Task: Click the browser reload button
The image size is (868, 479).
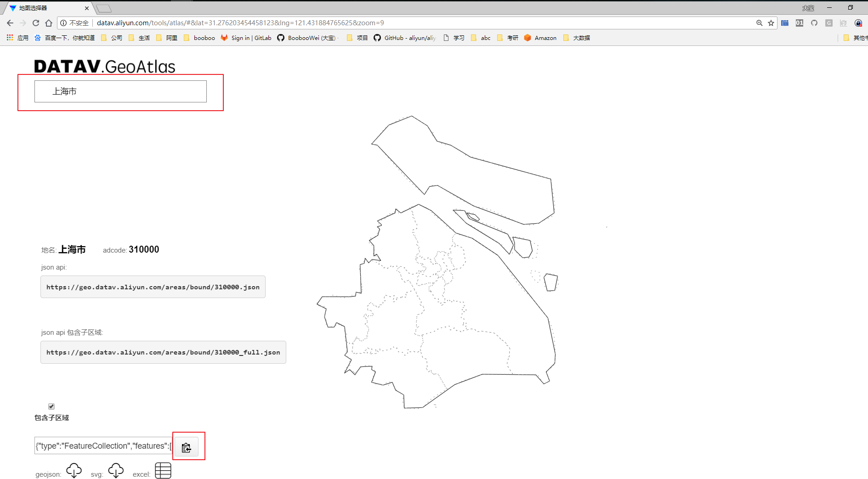Action: tap(36, 23)
